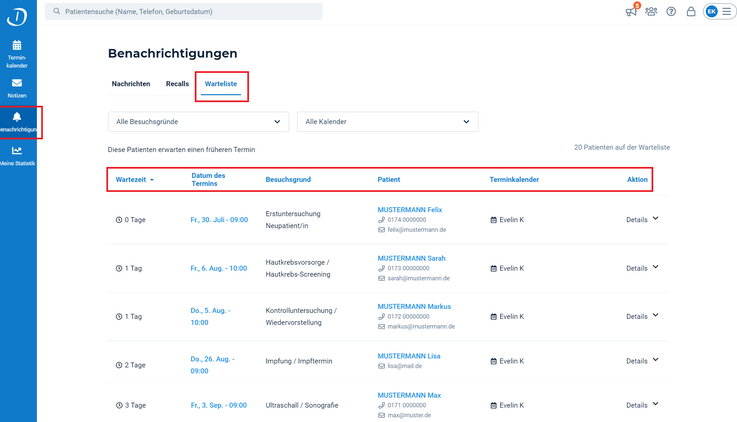This screenshot has height=422, width=737.
Task: Click the team members group icon
Action: tap(651, 12)
